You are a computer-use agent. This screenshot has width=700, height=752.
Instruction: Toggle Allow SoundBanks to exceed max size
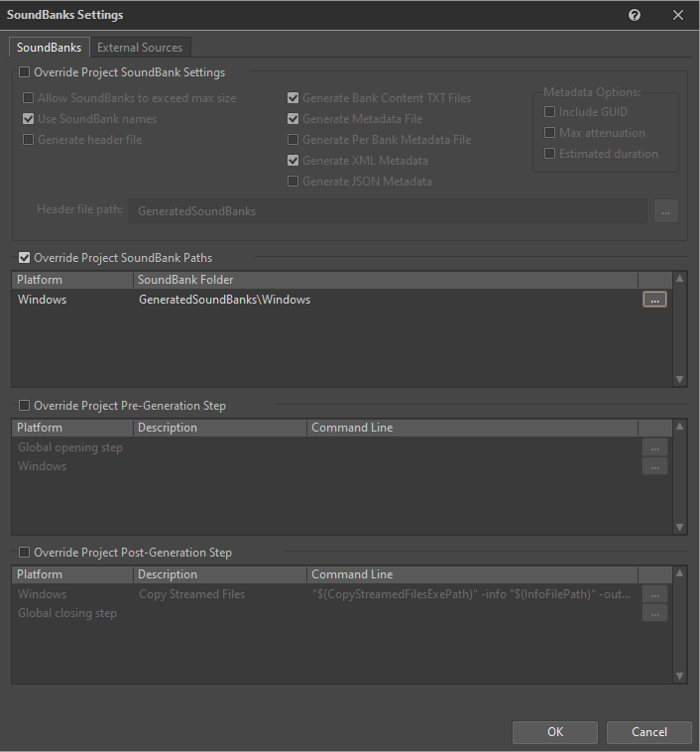pyautogui.click(x=29, y=98)
